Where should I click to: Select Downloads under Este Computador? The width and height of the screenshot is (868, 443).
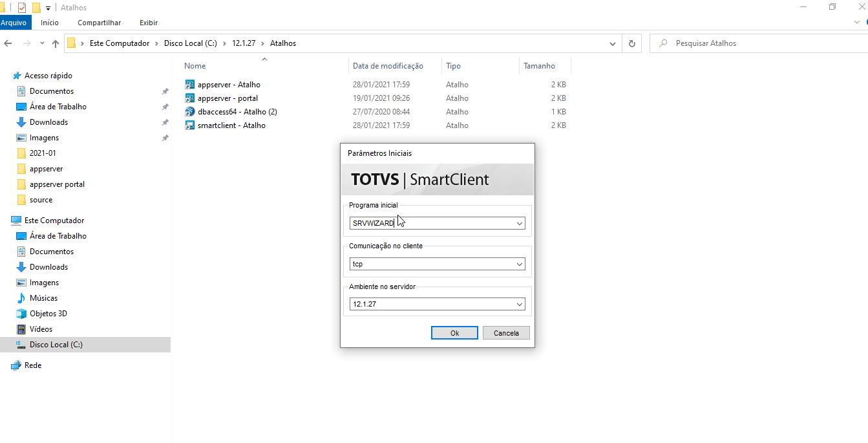[x=48, y=267]
